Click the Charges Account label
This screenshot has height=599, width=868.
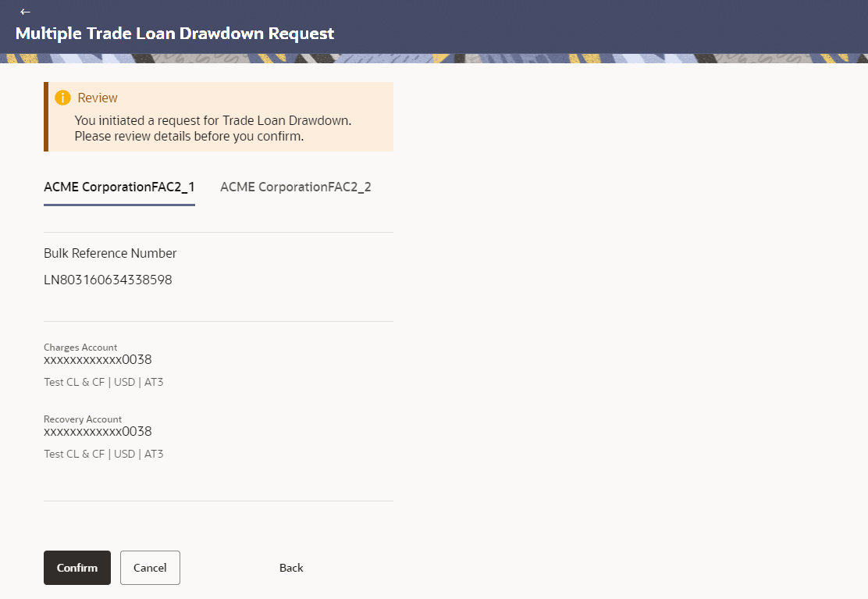80,348
